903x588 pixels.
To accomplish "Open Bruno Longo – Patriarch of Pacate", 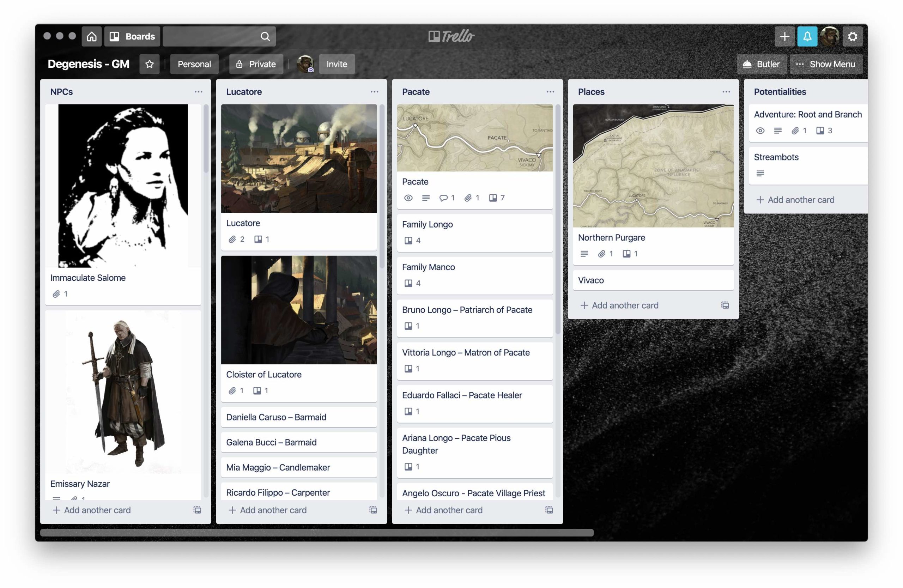I will point(475,318).
